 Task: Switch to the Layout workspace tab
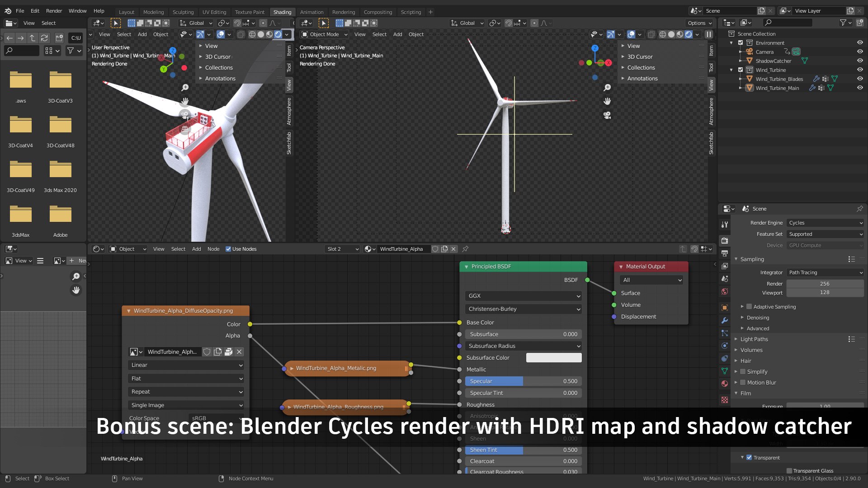click(x=127, y=12)
